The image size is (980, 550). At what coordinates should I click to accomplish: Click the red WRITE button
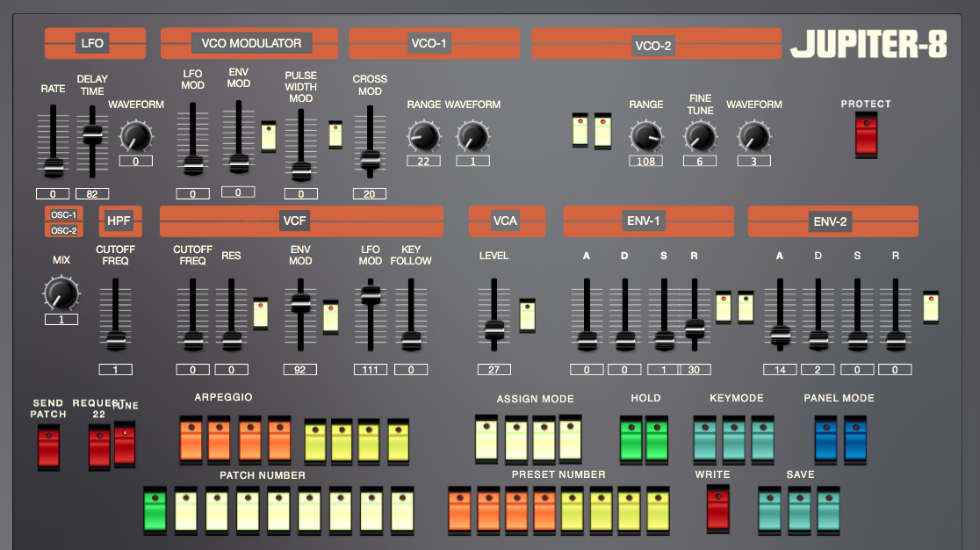pos(717,509)
